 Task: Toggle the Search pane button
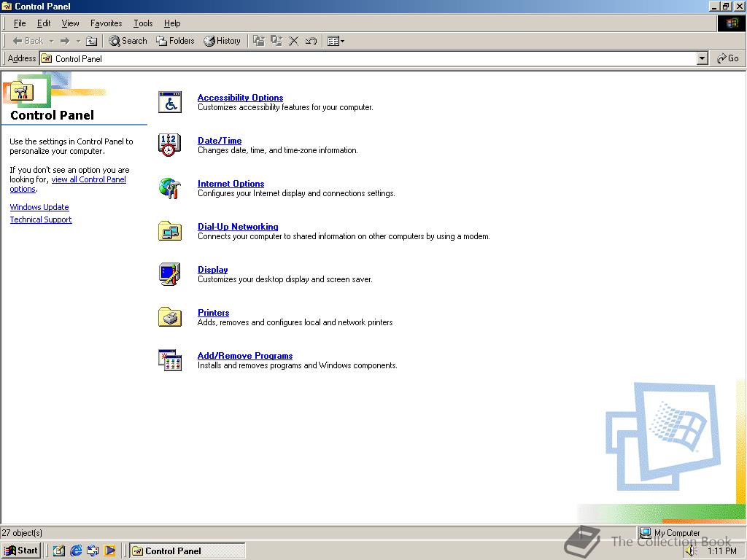(128, 41)
